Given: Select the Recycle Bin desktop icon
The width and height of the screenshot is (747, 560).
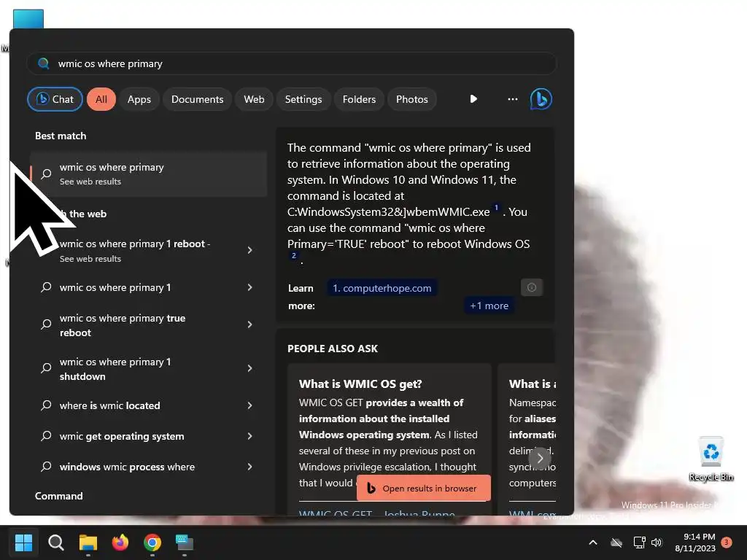Looking at the screenshot, I should [711, 459].
